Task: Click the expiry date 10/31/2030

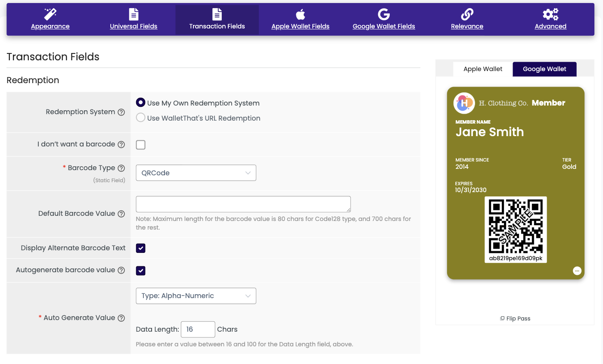Action: pos(471,190)
